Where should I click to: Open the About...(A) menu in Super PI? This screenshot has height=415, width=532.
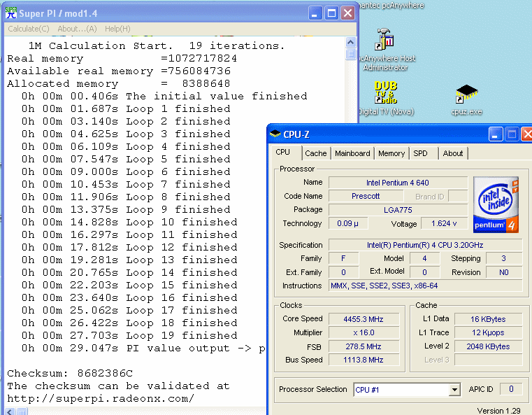77,29
